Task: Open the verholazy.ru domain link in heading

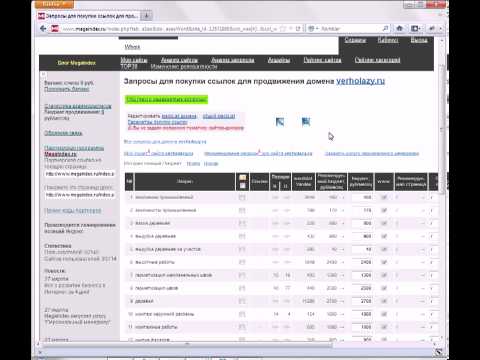Action: (360, 81)
